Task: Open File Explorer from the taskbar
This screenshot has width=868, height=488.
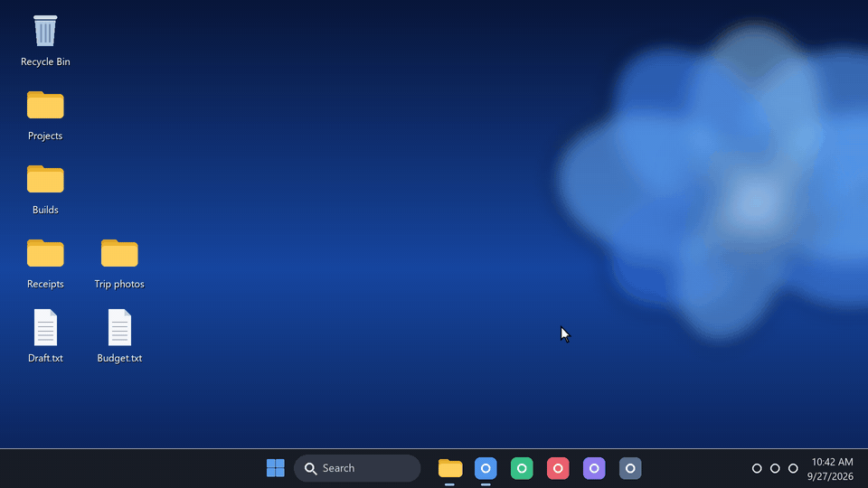Action: pos(450,468)
